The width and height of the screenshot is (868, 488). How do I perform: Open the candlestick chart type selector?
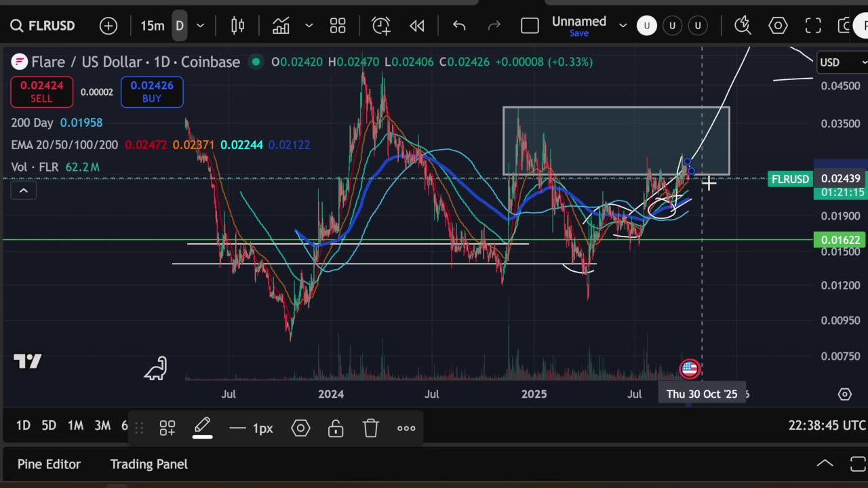[x=237, y=26]
